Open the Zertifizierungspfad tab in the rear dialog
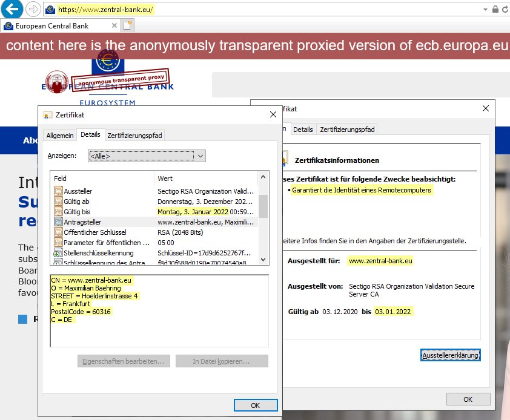 [x=347, y=130]
